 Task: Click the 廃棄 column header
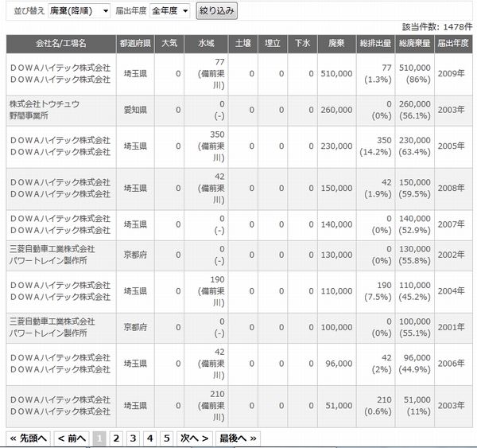(x=336, y=44)
